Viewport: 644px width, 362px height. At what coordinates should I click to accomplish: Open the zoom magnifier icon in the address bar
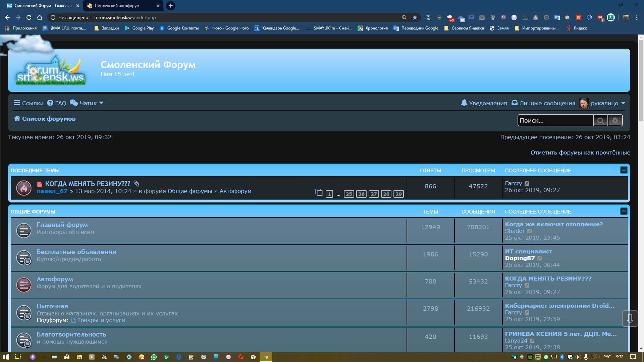[x=404, y=17]
